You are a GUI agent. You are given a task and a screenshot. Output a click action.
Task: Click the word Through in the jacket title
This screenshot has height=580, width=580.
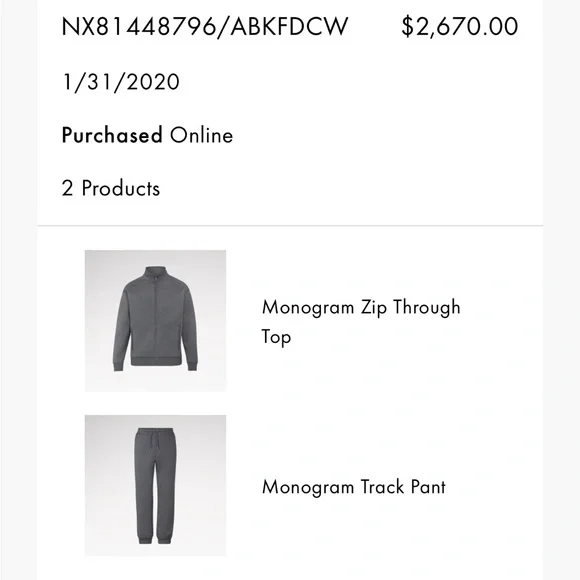coord(427,308)
